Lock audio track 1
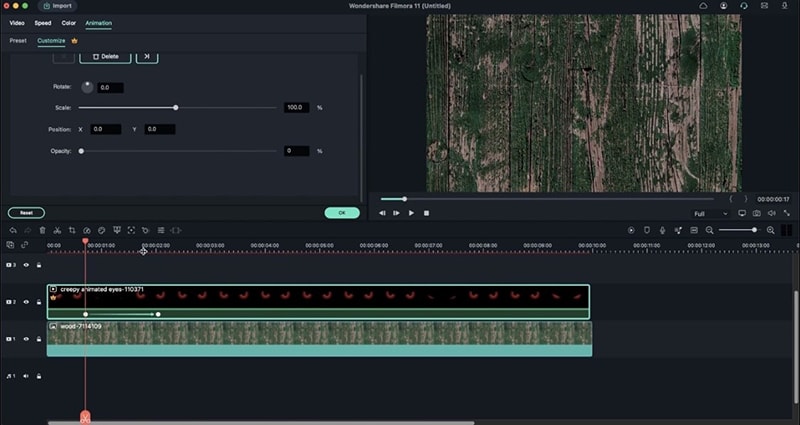 click(39, 377)
